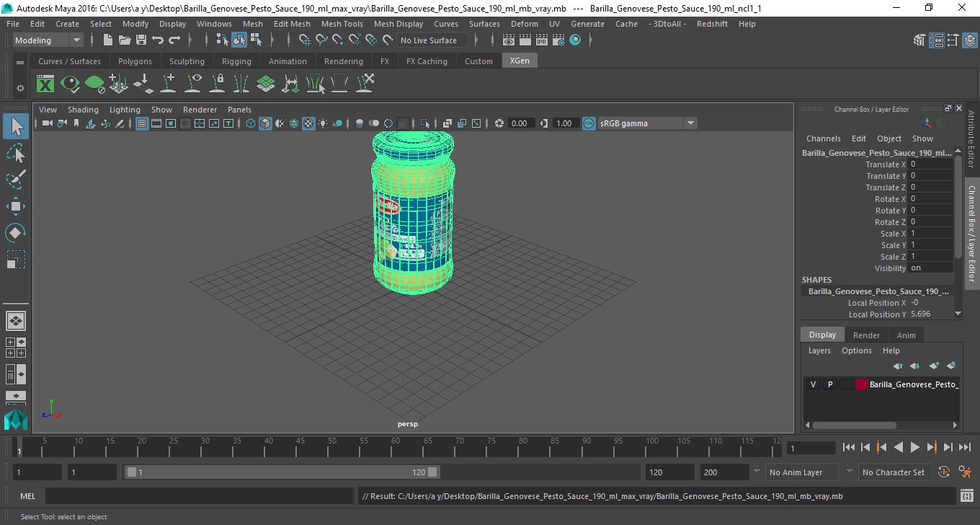Switch to the Polygons shelf tab
Viewport: 980px width, 525px height.
click(x=135, y=61)
